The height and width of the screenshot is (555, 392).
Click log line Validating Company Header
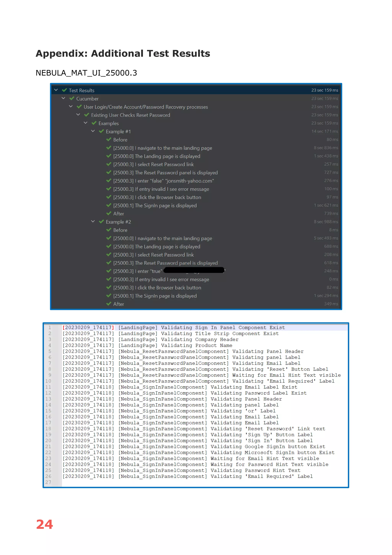(x=150, y=339)
